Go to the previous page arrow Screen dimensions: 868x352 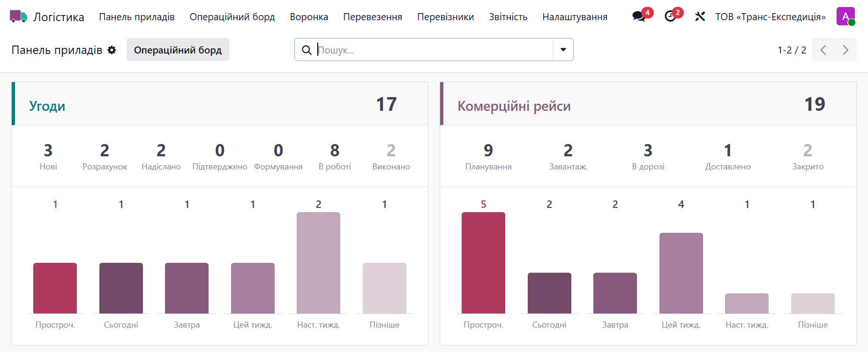click(823, 50)
